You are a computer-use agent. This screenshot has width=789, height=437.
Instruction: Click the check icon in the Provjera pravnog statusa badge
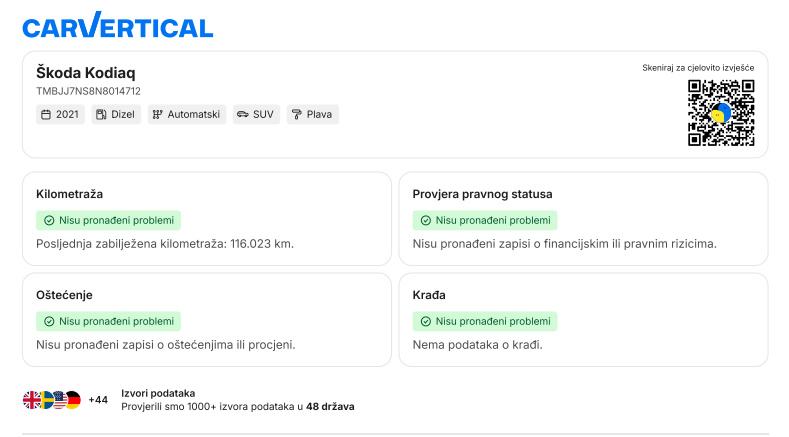click(x=426, y=221)
